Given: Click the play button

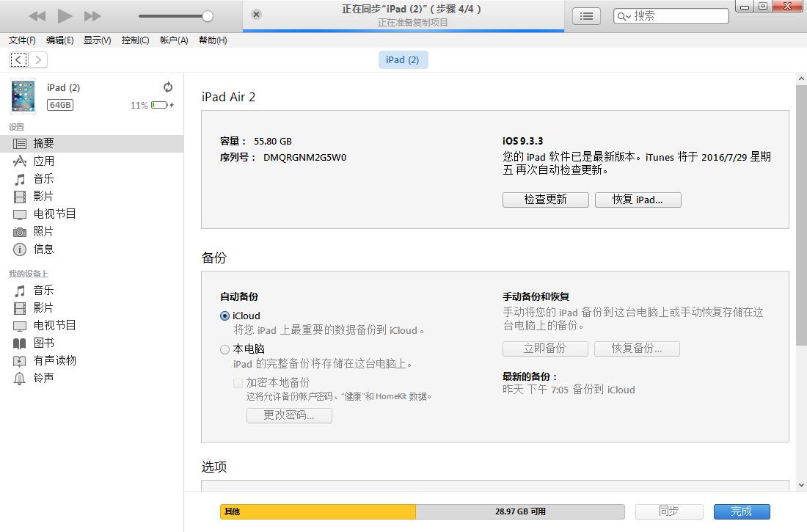Looking at the screenshot, I should (65, 16).
